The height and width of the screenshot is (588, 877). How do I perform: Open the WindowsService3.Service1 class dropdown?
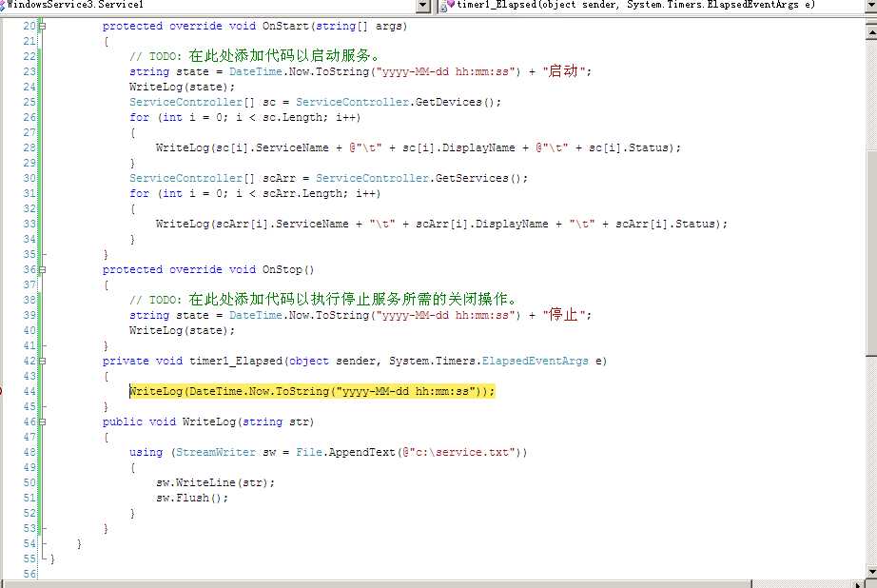pyautogui.click(x=424, y=6)
